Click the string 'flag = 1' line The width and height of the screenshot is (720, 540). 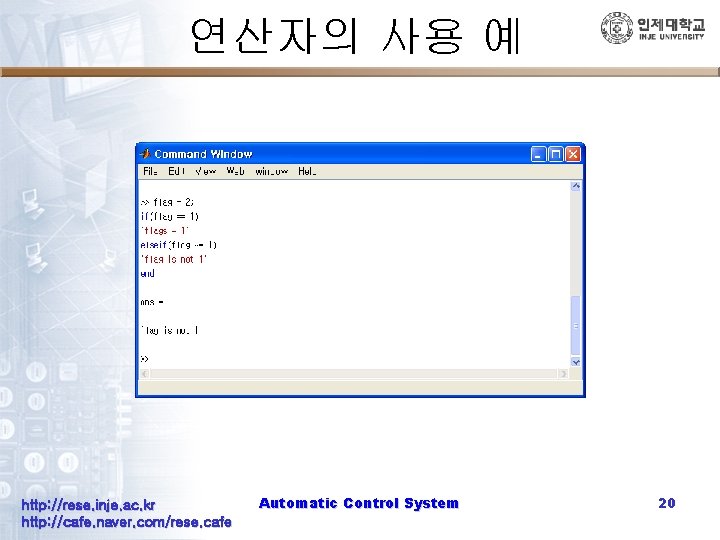164,231
